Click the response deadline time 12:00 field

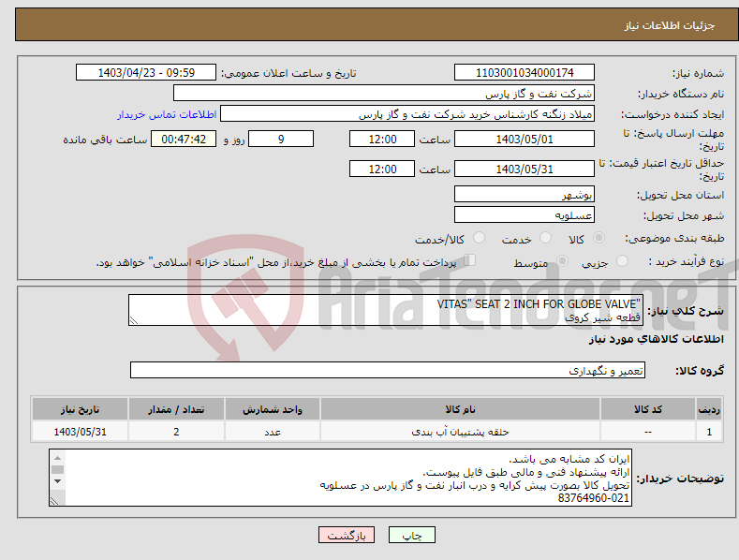382,139
